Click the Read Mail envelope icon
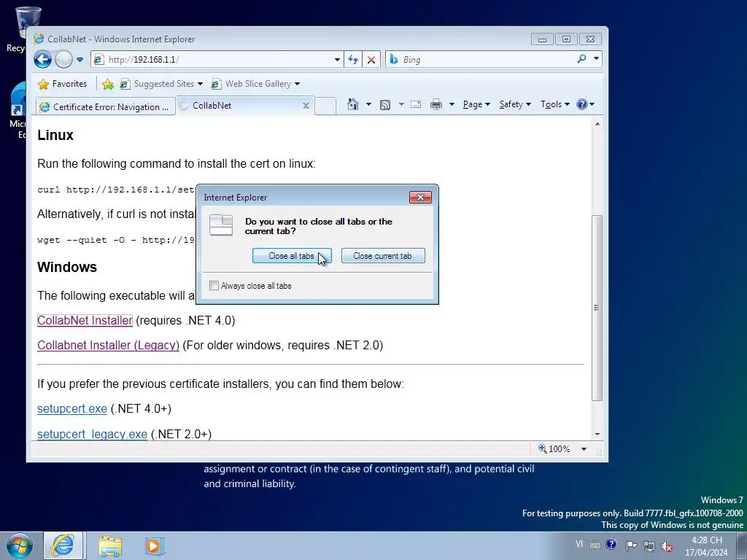Viewport: 747px width, 560px height. pos(415,104)
